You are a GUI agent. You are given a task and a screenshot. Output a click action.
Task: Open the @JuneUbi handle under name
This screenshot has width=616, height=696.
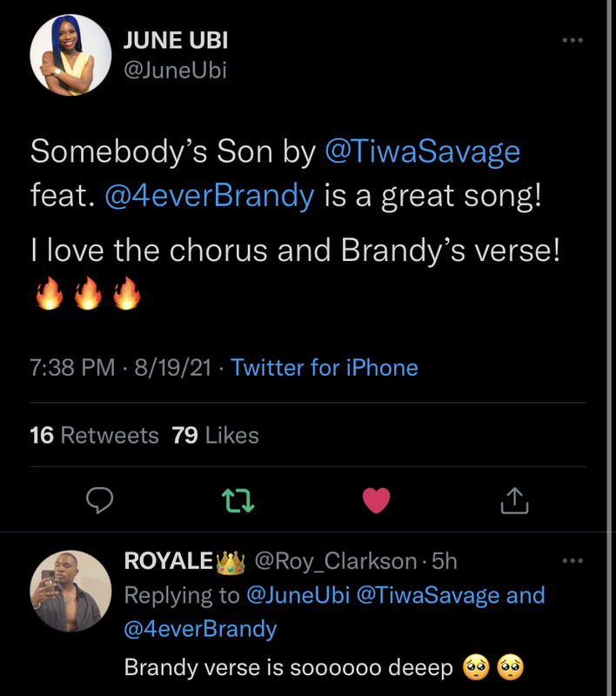175,70
